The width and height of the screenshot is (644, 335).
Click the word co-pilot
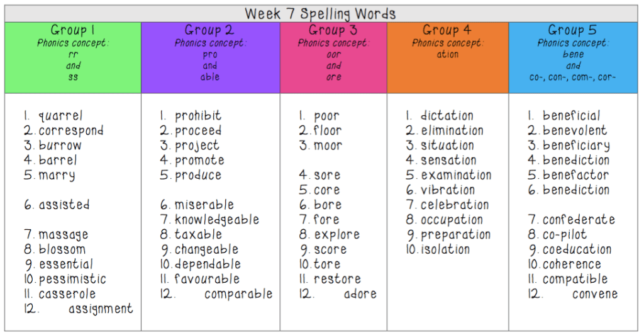pos(565,235)
